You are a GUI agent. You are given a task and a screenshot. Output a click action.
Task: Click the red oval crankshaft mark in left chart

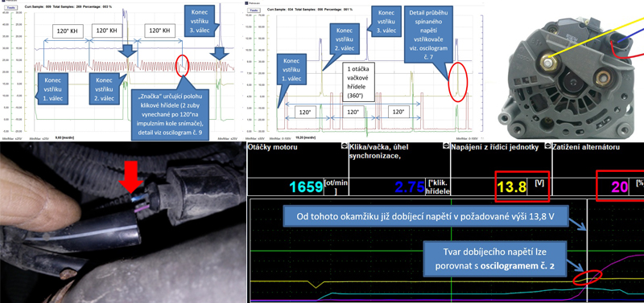(x=182, y=66)
